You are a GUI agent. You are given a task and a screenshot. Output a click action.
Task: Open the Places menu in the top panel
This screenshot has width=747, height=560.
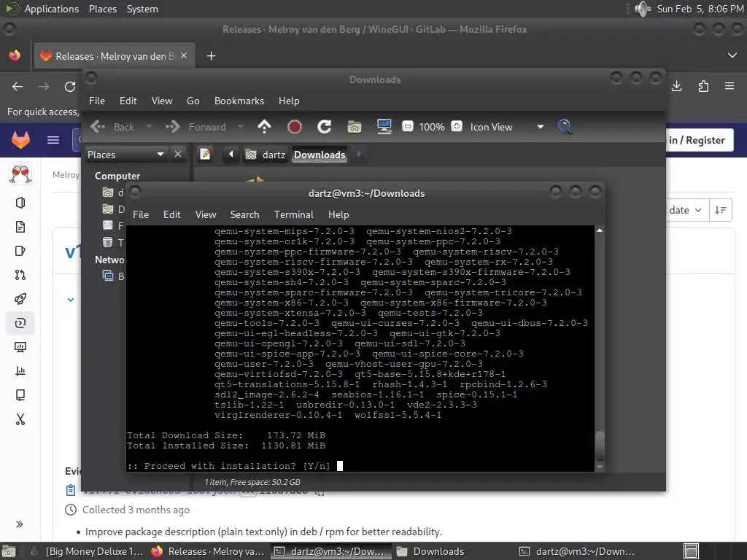[x=102, y=9]
